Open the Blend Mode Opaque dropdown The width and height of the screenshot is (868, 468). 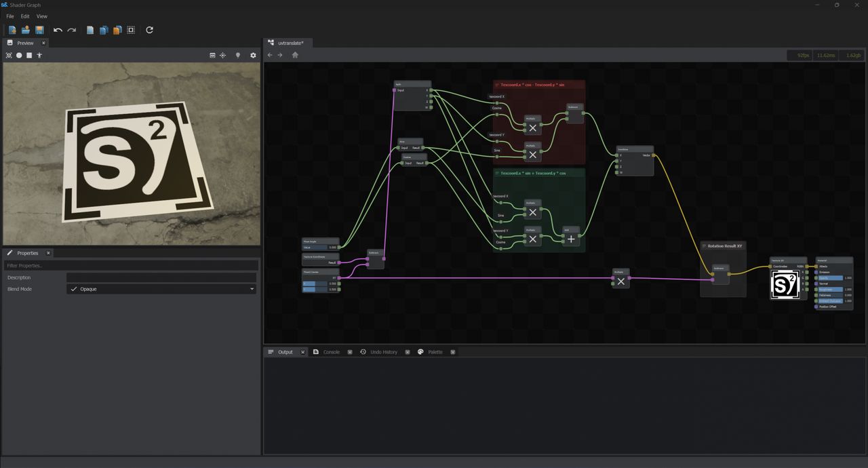[x=162, y=289]
